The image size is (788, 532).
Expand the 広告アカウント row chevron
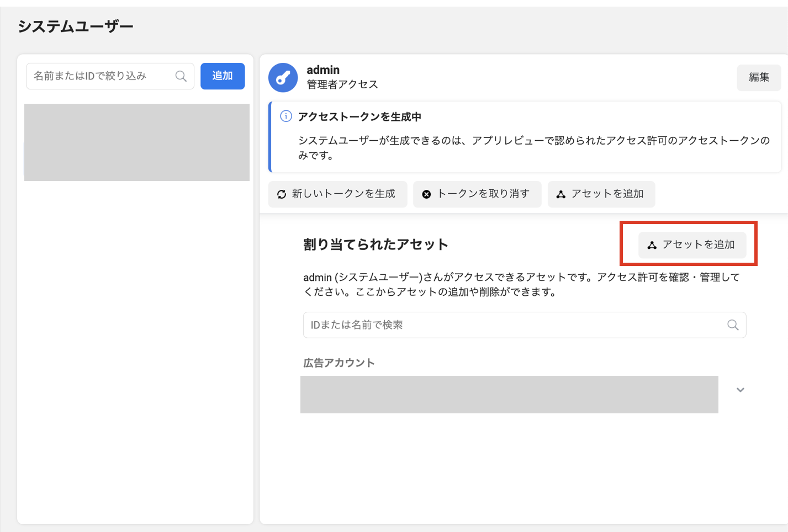point(741,390)
